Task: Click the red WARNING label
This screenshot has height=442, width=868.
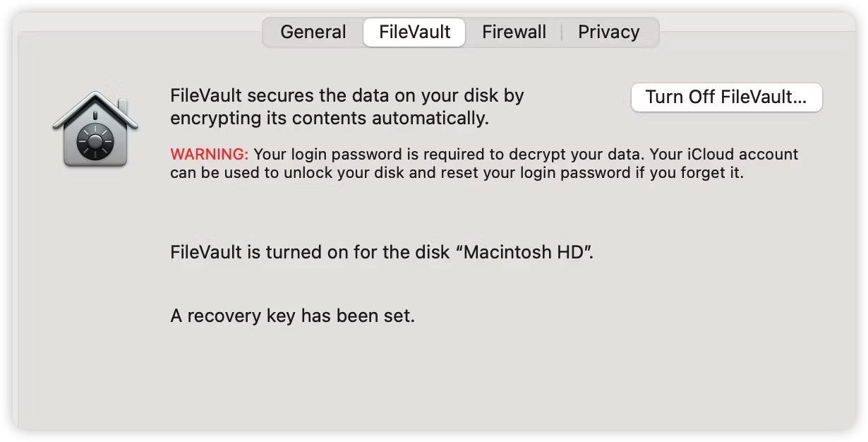Action: tap(210, 154)
